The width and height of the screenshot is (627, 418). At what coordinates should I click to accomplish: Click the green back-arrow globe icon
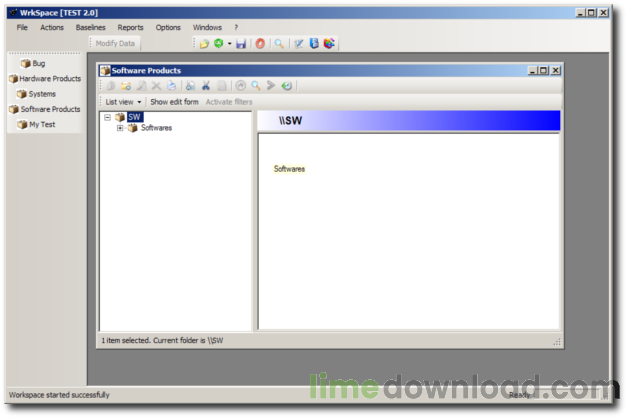click(286, 86)
